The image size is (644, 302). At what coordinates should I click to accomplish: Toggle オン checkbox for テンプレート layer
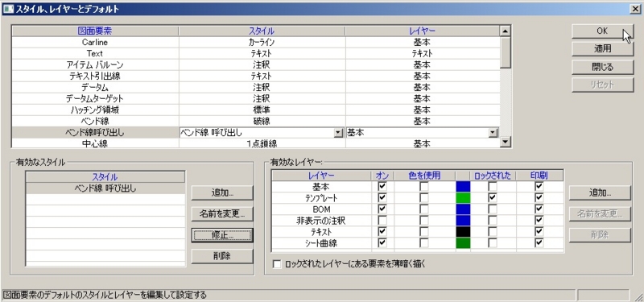(x=382, y=198)
